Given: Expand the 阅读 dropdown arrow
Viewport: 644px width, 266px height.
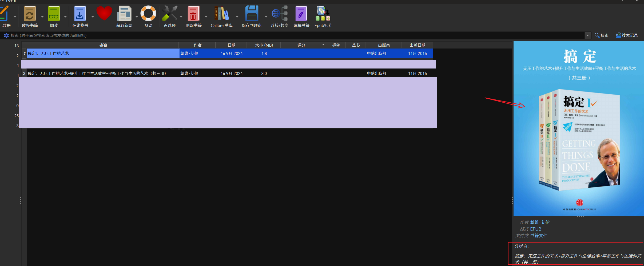Looking at the screenshot, I should (x=65, y=17).
